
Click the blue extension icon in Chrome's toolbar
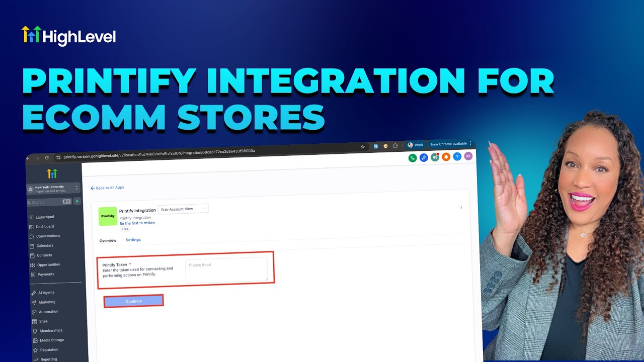pos(376,146)
